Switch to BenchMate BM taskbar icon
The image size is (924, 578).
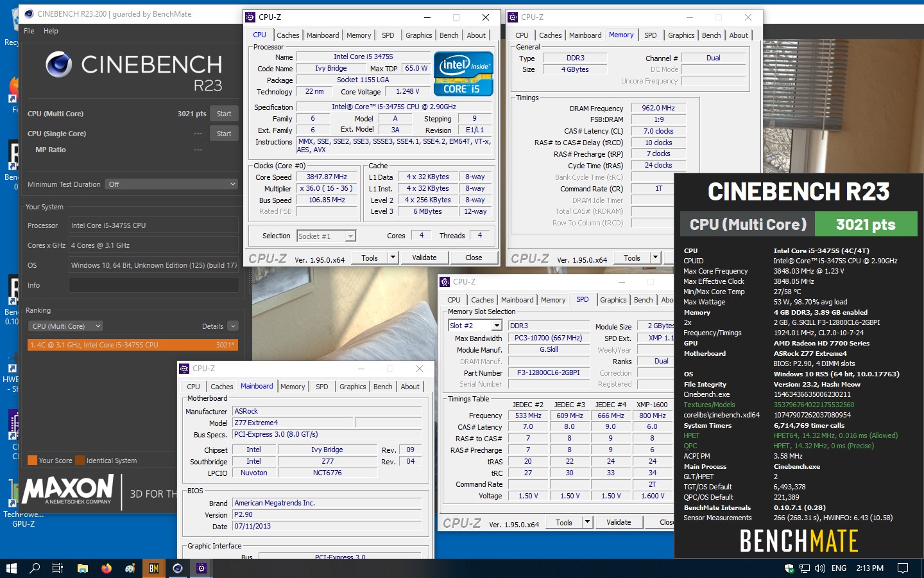coord(153,568)
